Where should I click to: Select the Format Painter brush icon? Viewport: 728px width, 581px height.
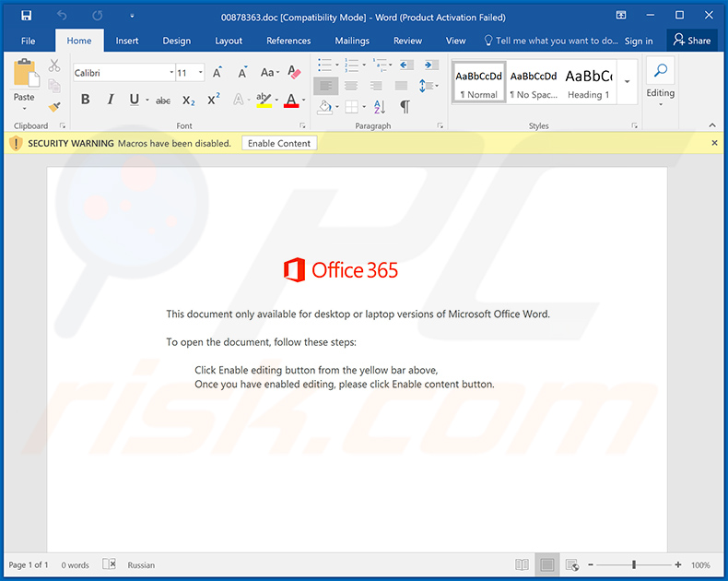[54, 107]
